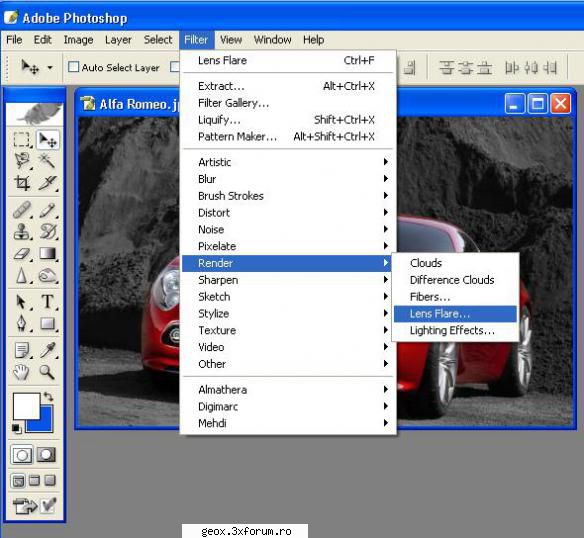Pick the Eyedropper tool
This screenshot has width=584, height=538.
click(x=47, y=350)
